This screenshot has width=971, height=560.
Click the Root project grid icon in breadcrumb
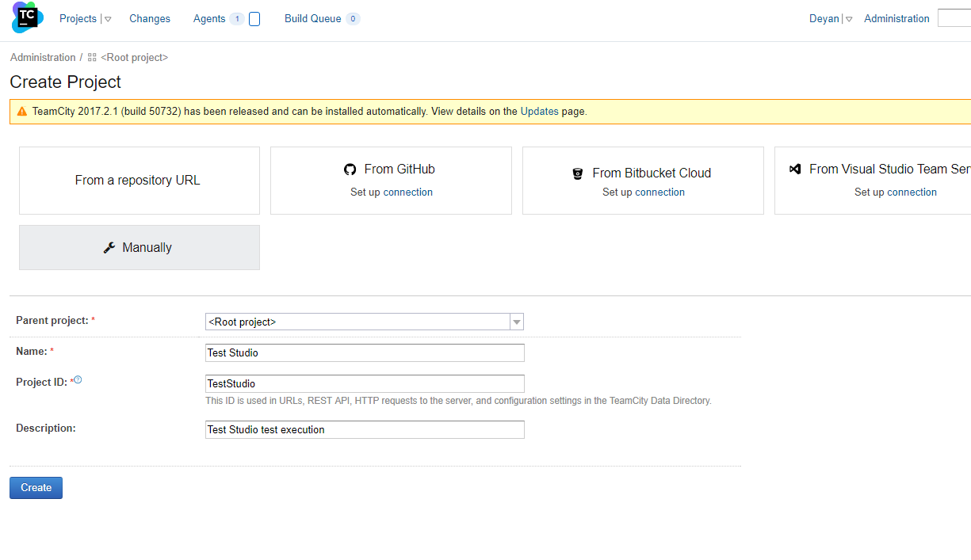pyautogui.click(x=92, y=58)
